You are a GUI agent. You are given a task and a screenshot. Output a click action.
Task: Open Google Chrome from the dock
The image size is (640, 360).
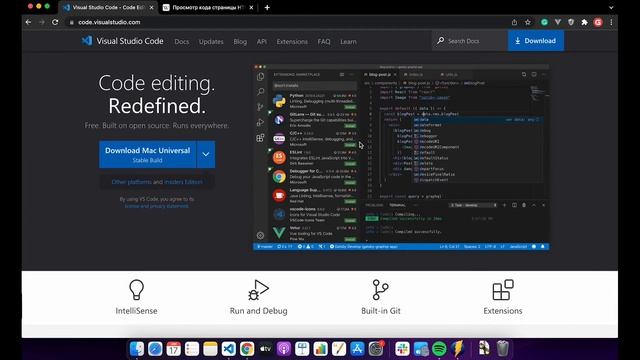click(247, 349)
